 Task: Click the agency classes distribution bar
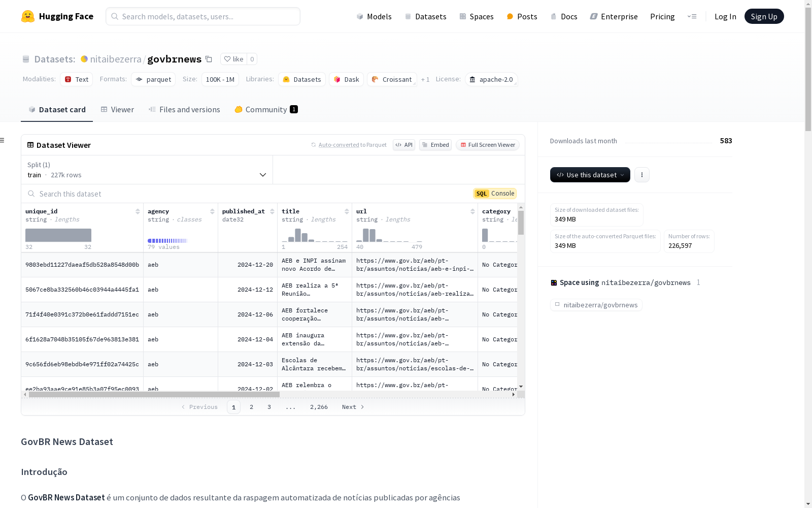point(167,241)
